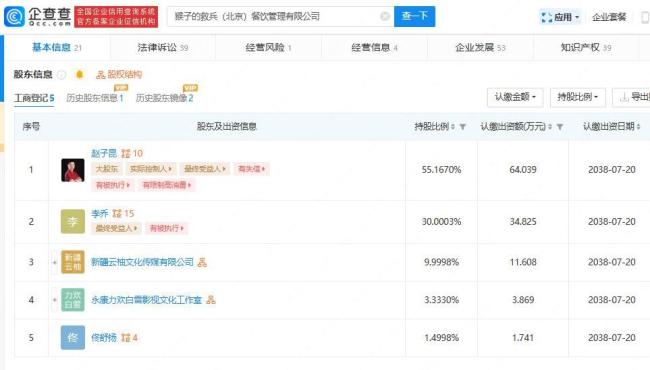
Task: Click equity structure icon beside 永康力欢白雪影视文化工作室
Action: [211, 300]
